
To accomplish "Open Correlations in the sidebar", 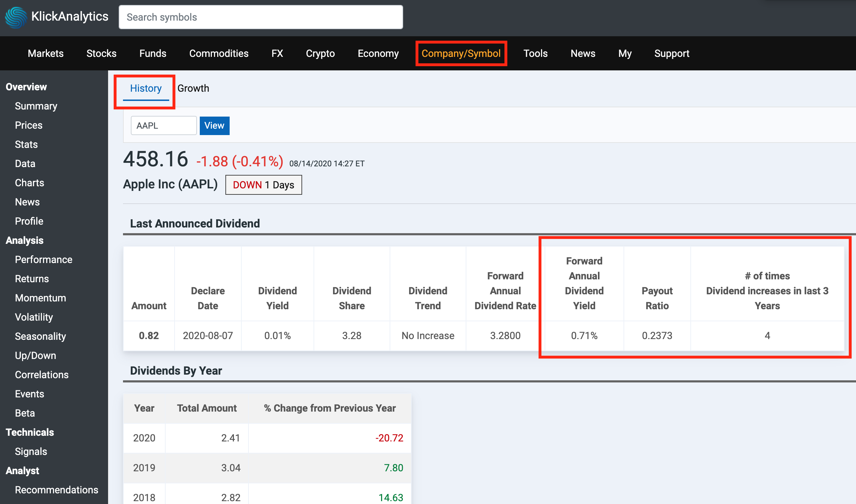I will 42,375.
